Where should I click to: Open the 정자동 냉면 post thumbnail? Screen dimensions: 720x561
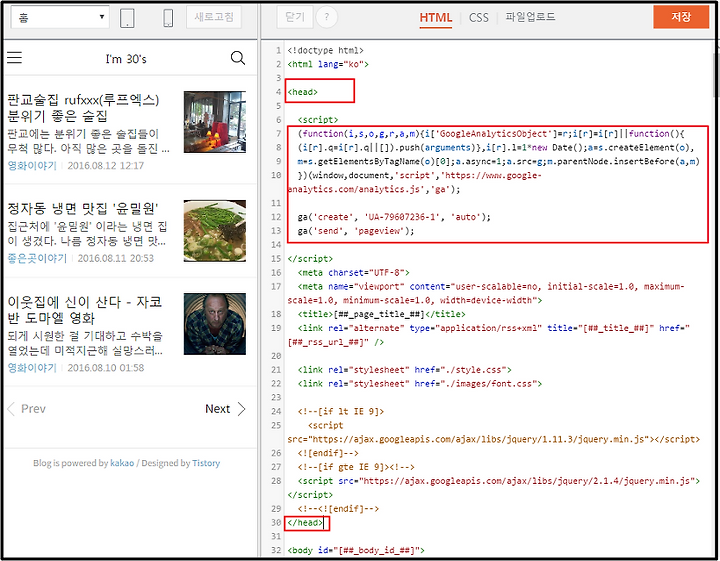pos(214,231)
